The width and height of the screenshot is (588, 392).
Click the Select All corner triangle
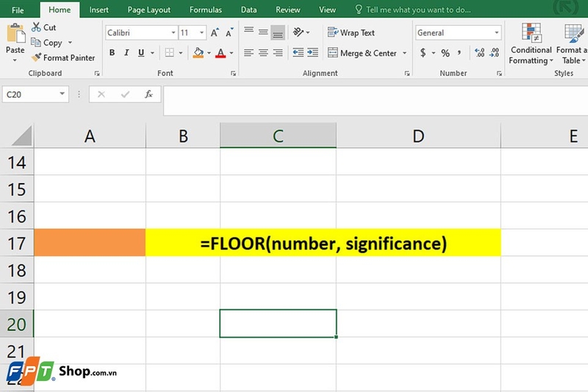point(22,136)
